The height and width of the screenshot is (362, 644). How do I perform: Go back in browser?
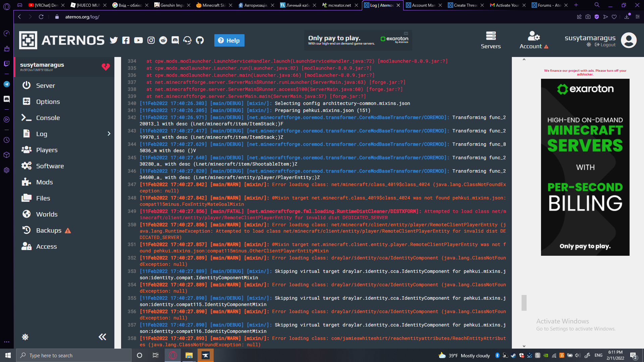pos(19,17)
